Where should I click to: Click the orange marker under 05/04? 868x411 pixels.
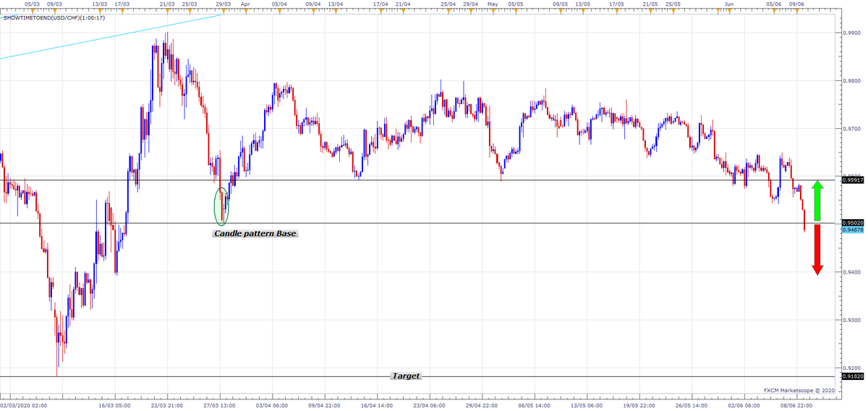(x=279, y=11)
